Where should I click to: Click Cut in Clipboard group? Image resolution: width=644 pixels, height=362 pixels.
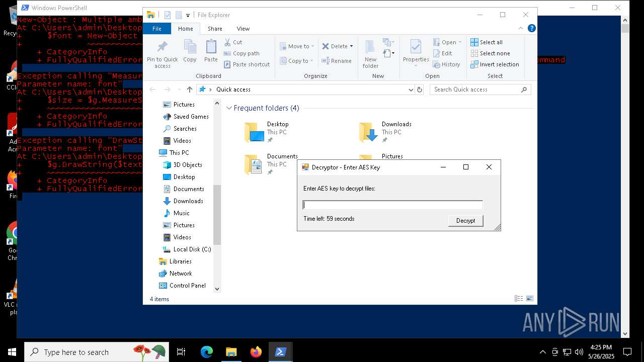233,42
